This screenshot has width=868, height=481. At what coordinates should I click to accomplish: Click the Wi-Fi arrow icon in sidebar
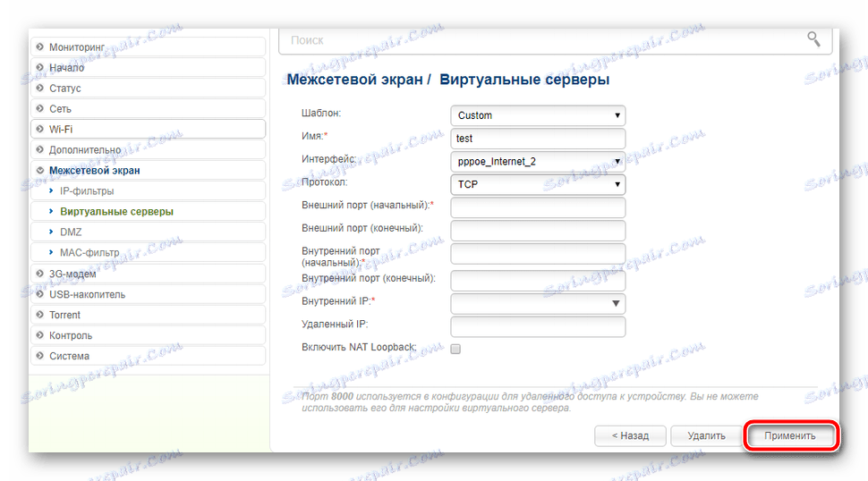click(40, 129)
